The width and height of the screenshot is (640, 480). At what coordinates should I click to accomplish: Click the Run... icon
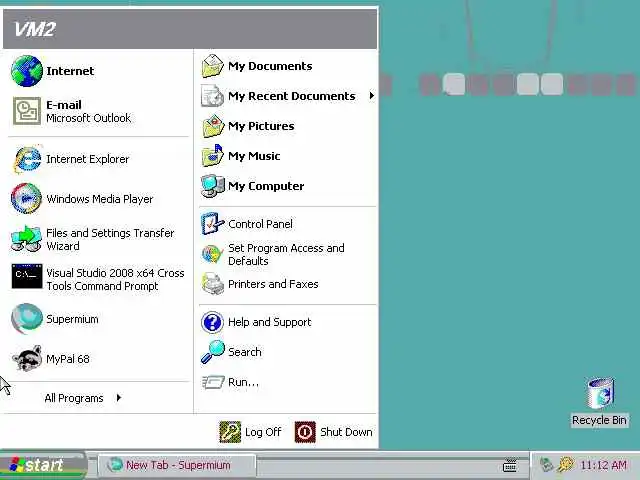(x=213, y=382)
